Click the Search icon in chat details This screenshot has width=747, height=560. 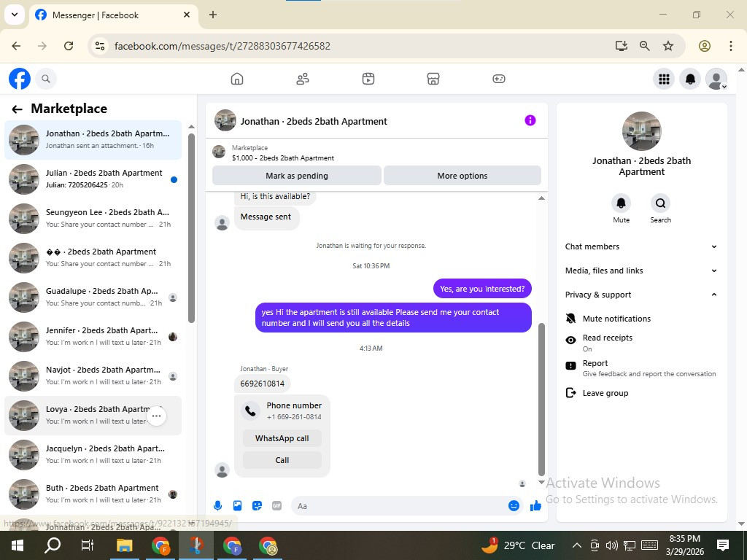pos(660,203)
